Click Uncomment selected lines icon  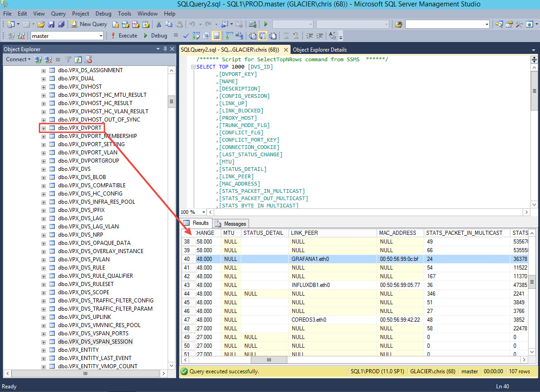click(x=296, y=36)
